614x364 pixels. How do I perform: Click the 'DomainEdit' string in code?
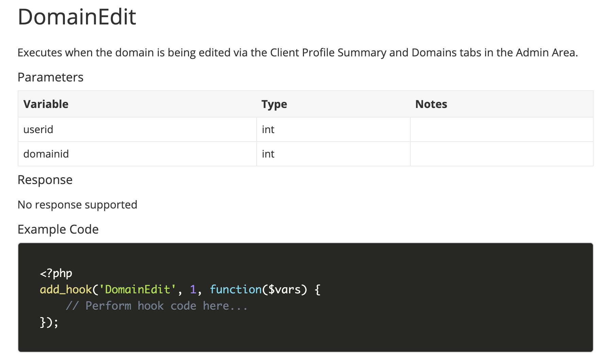(x=137, y=289)
